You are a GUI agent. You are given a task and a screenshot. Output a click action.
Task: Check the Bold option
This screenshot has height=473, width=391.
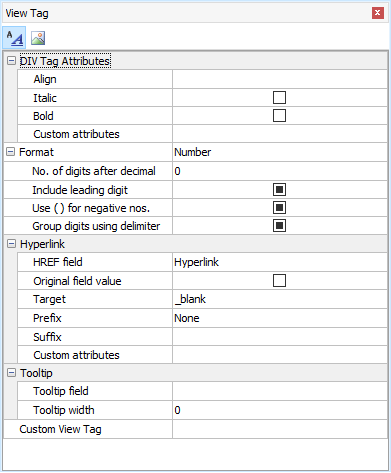279,116
